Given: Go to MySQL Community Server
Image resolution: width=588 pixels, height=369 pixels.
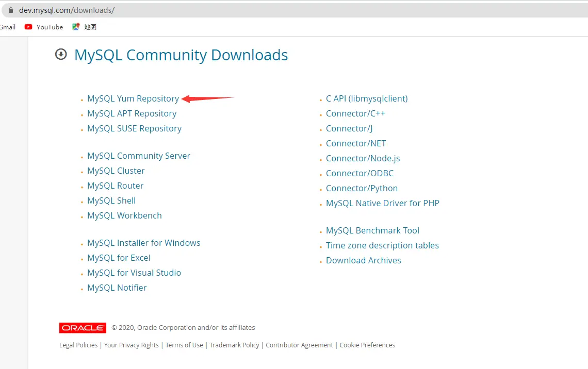Looking at the screenshot, I should pyautogui.click(x=139, y=156).
